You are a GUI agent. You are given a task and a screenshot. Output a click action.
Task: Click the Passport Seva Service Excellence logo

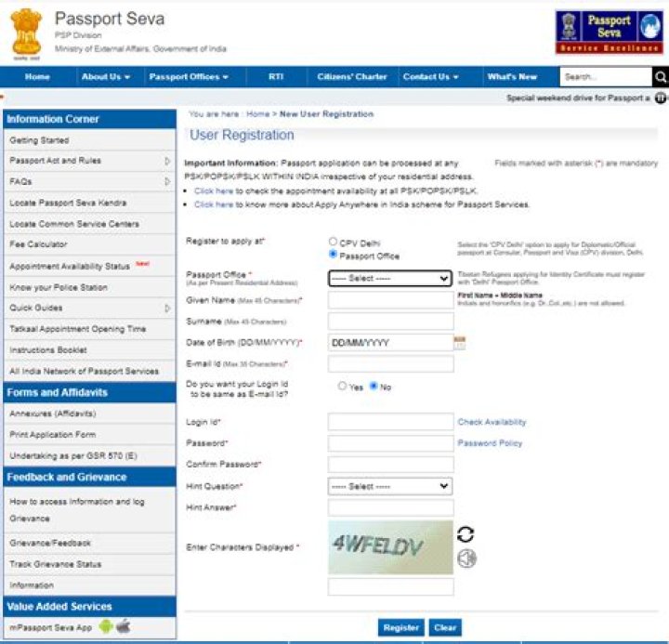(609, 33)
